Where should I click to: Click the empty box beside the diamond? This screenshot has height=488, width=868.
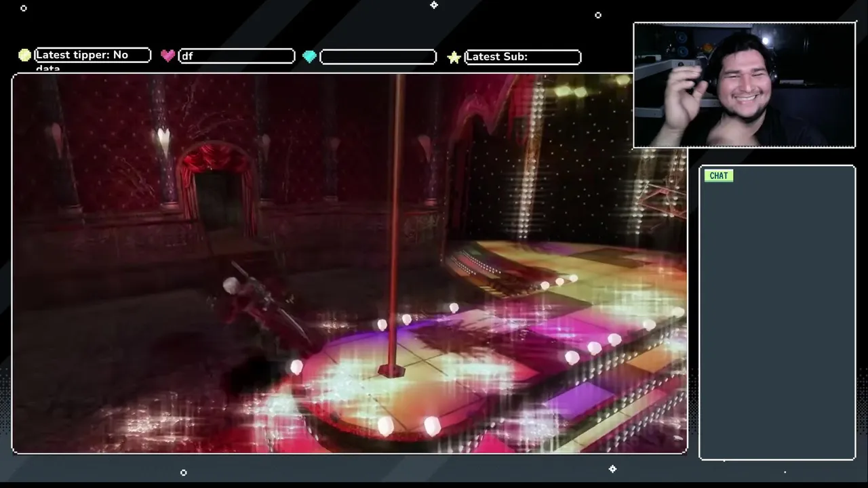click(x=378, y=57)
